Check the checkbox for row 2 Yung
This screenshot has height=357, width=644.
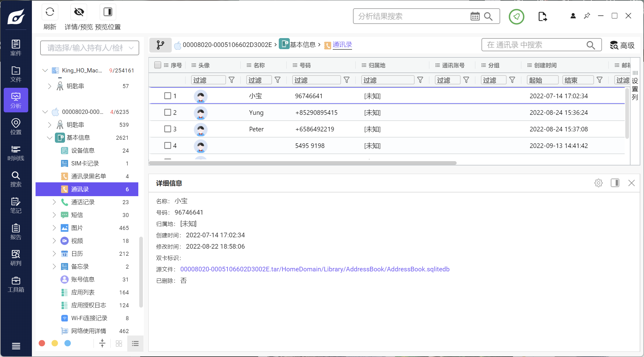point(168,112)
